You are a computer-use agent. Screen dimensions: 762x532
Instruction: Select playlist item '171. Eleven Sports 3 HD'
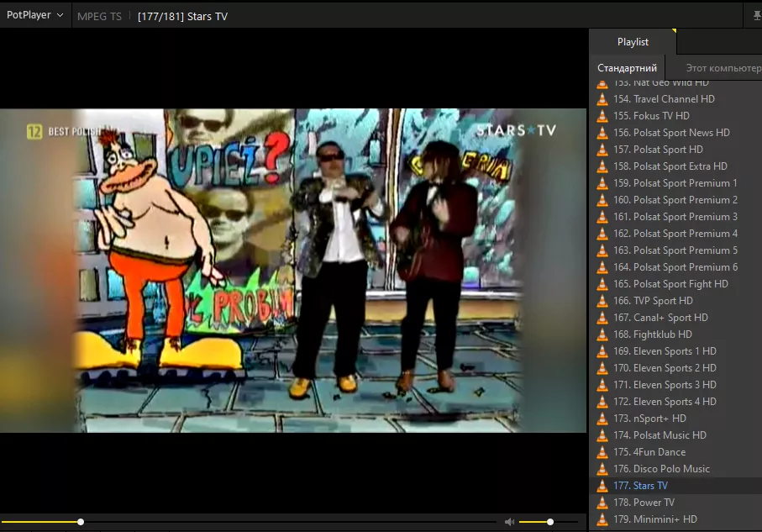675,385
